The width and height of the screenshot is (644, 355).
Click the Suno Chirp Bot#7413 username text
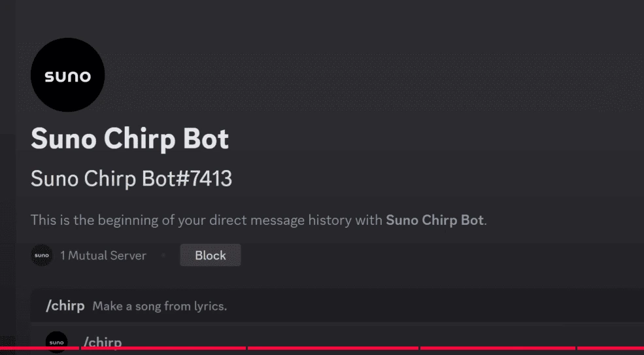coord(131,178)
